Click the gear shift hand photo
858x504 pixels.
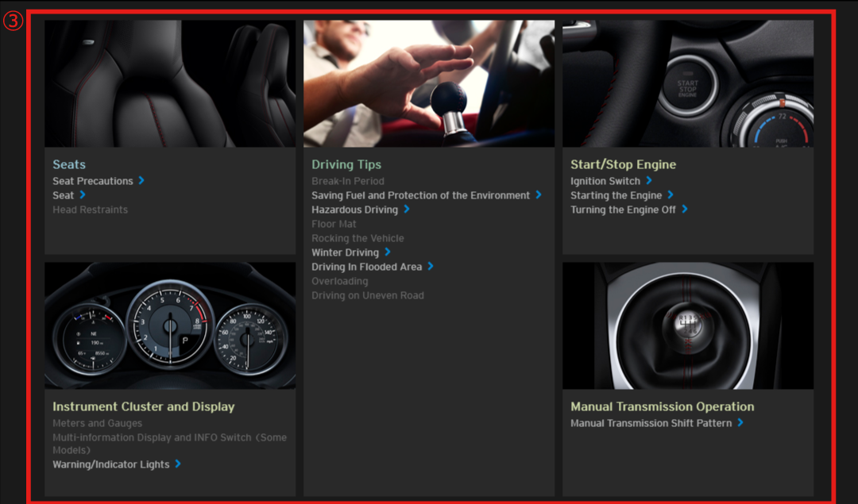[x=429, y=83]
